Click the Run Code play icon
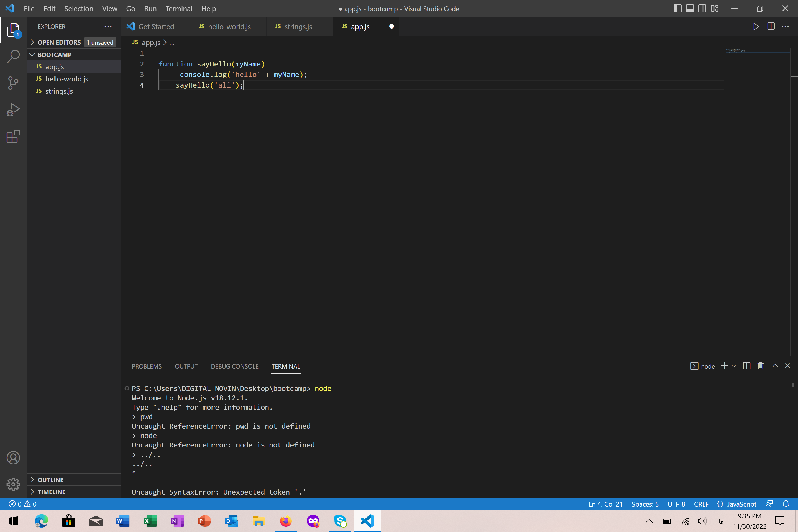The height and width of the screenshot is (532, 798). (756, 27)
